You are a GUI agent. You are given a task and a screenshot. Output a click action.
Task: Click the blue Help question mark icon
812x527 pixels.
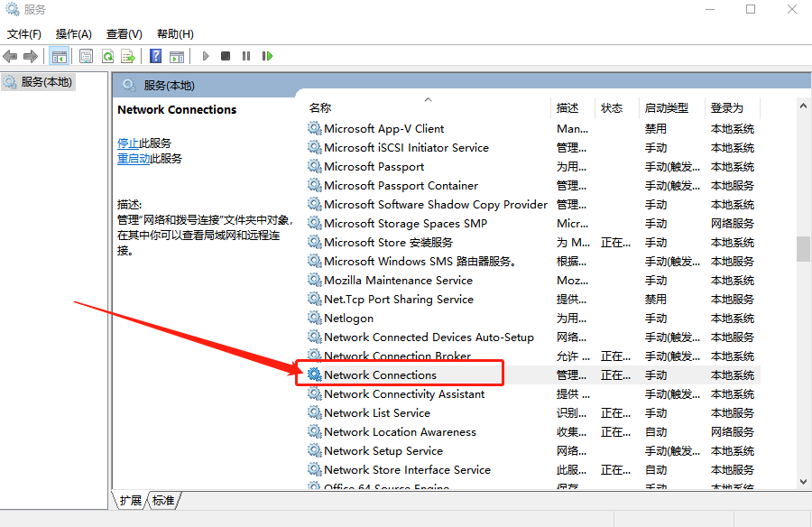coord(155,56)
